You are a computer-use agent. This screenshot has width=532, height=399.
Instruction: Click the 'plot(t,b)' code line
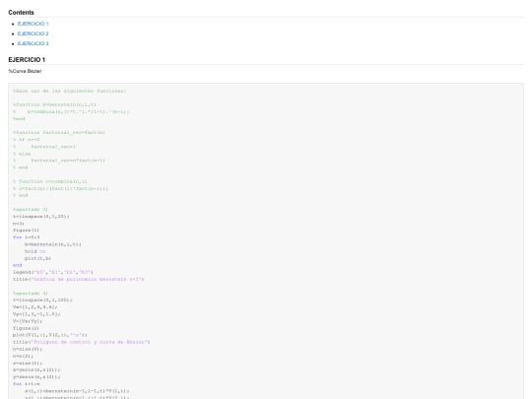[x=37, y=258]
